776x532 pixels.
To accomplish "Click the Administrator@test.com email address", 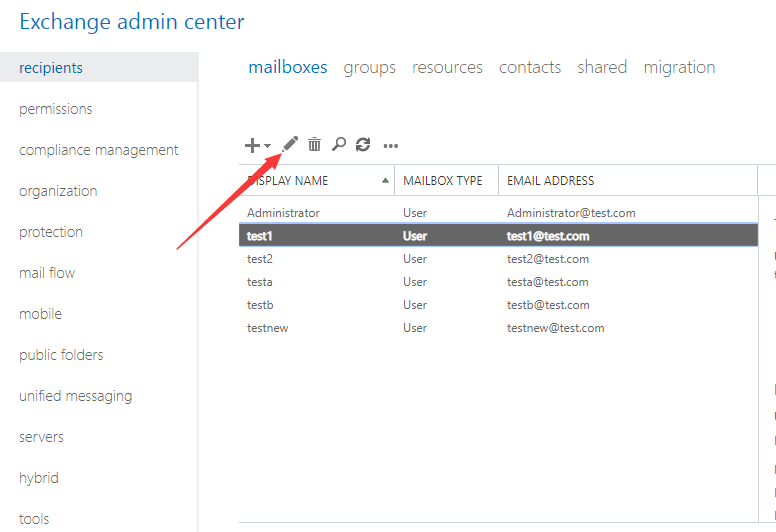I will tap(571, 213).
